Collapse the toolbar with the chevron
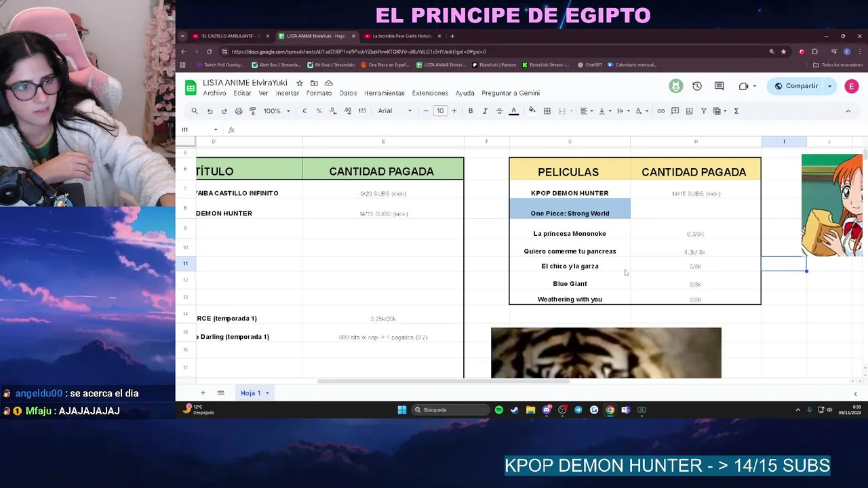The image size is (868, 488). point(848,111)
